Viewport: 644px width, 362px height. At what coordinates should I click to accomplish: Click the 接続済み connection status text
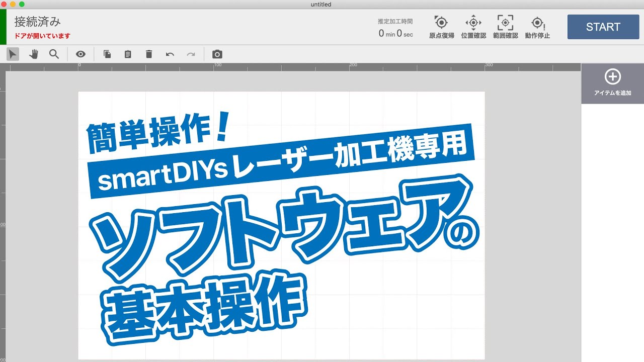point(38,22)
